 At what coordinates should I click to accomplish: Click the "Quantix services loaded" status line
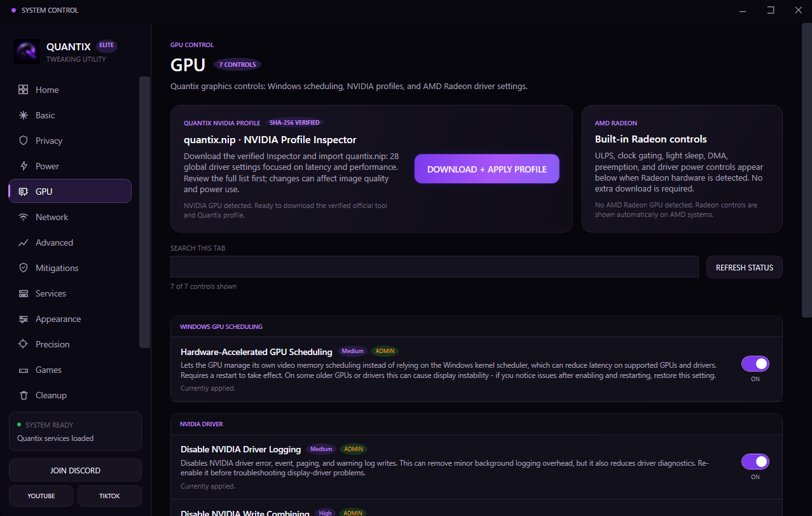55,438
